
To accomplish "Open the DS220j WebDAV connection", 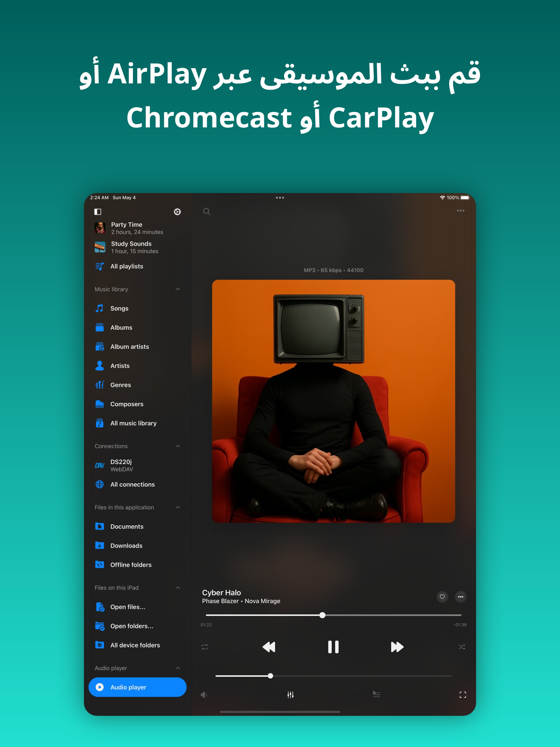I will pos(121,465).
